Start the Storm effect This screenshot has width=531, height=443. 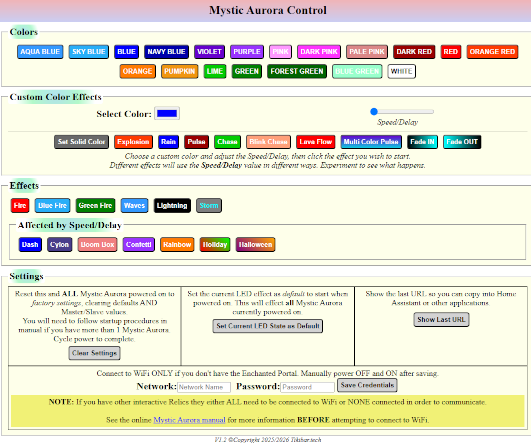tap(209, 206)
